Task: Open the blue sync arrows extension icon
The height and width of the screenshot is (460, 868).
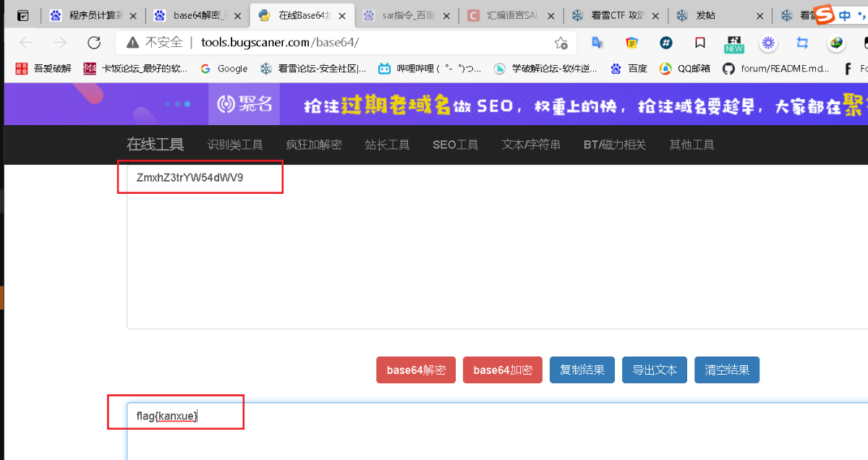Action: click(802, 43)
